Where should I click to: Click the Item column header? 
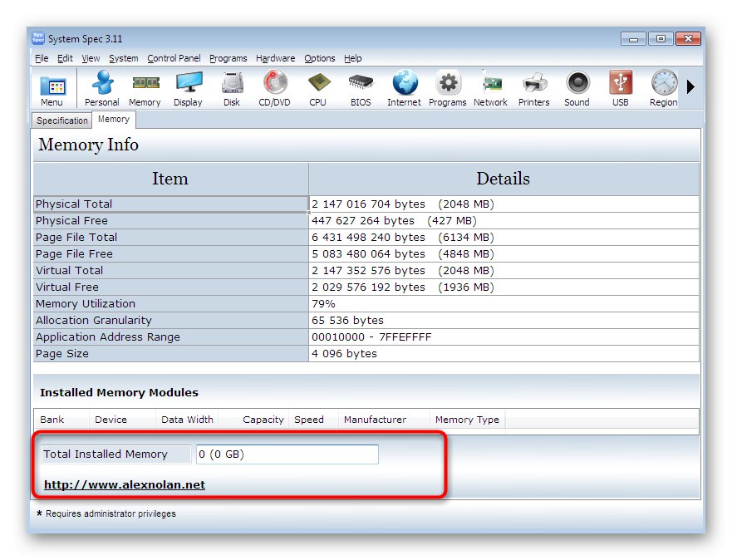pos(170,179)
